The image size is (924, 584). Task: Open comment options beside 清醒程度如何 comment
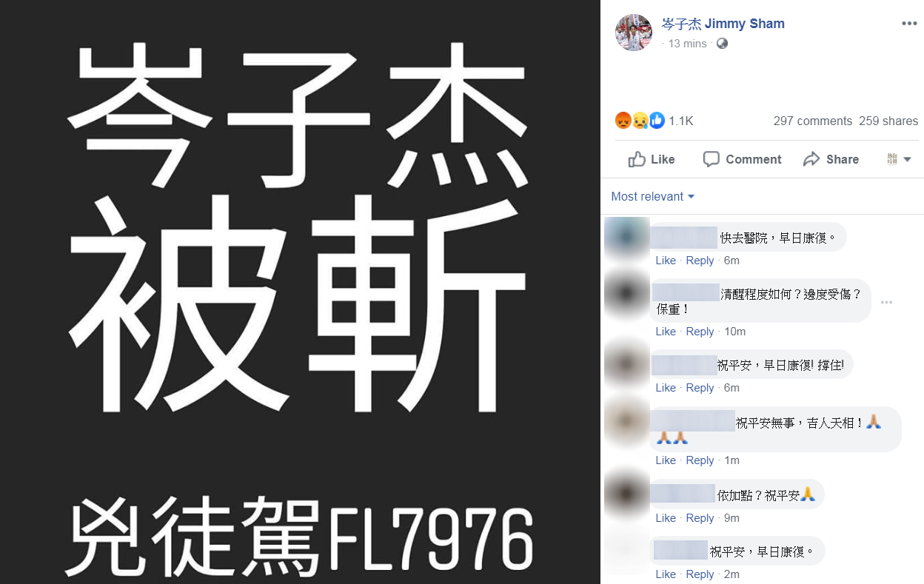886,302
